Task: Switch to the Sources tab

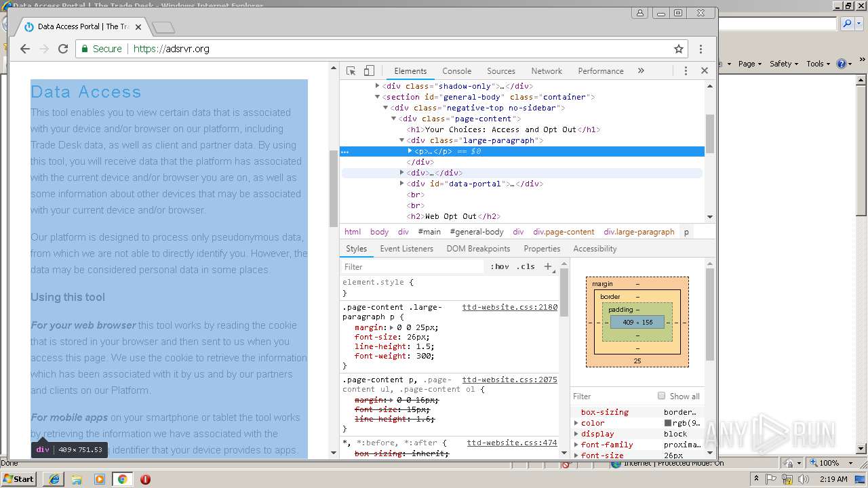Action: (x=501, y=70)
